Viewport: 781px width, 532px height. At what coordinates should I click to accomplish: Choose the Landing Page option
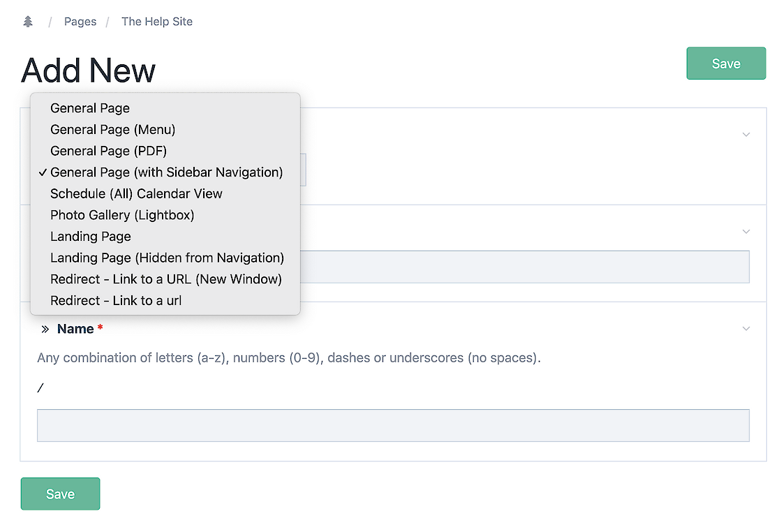coord(91,237)
